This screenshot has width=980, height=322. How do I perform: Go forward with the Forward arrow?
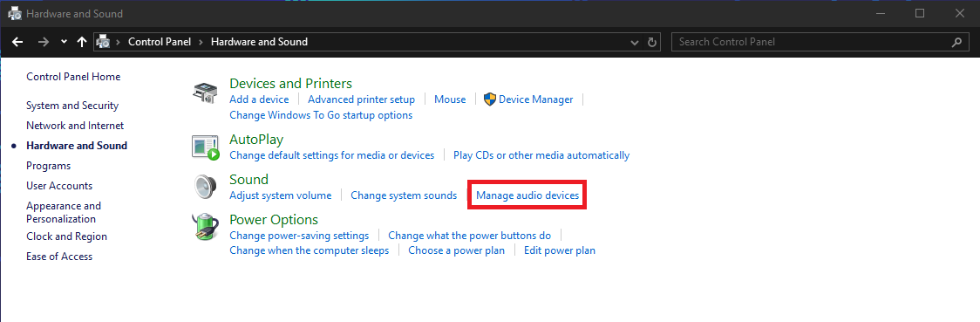point(43,42)
